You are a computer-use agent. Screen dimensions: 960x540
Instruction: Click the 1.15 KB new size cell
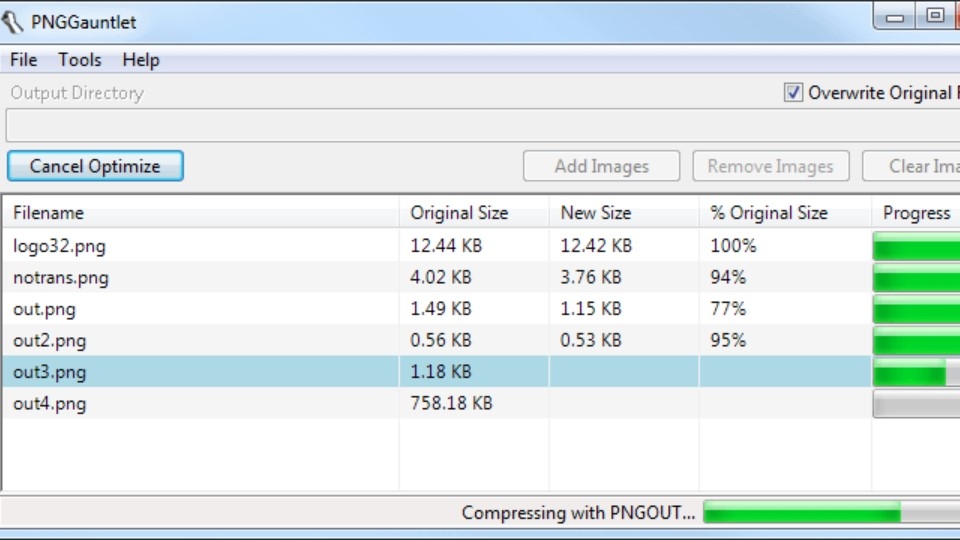click(x=591, y=309)
